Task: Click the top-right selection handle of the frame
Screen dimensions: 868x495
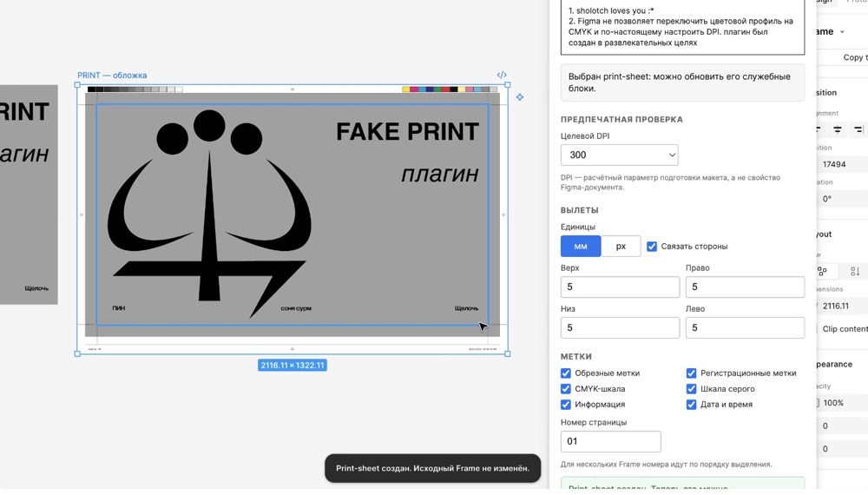Action: (508, 85)
